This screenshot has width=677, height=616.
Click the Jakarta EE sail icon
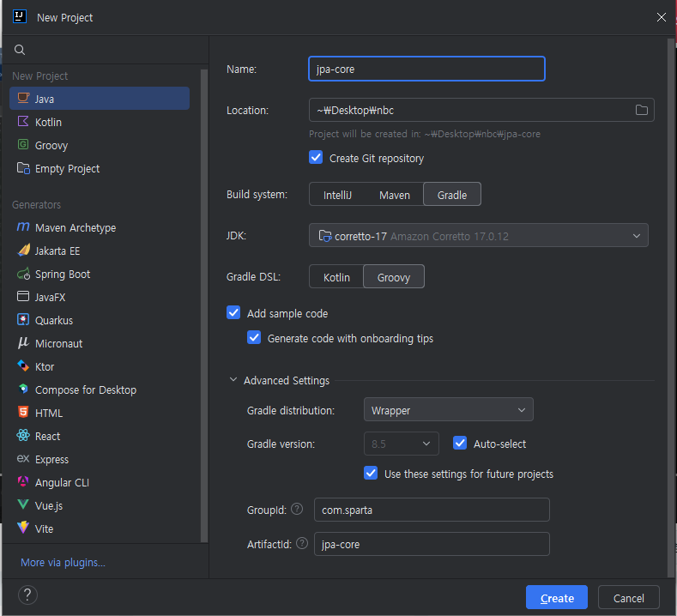coord(23,250)
